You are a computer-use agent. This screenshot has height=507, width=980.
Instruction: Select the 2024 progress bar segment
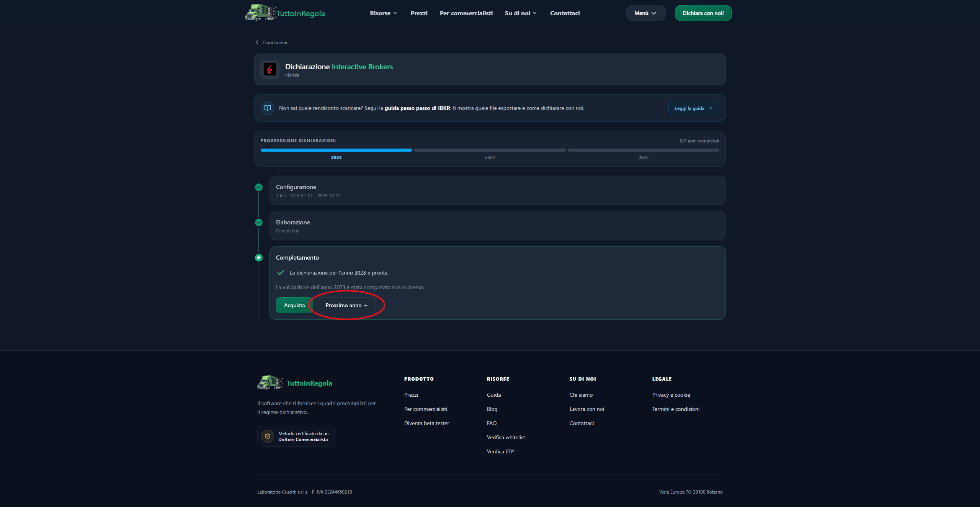pos(490,150)
